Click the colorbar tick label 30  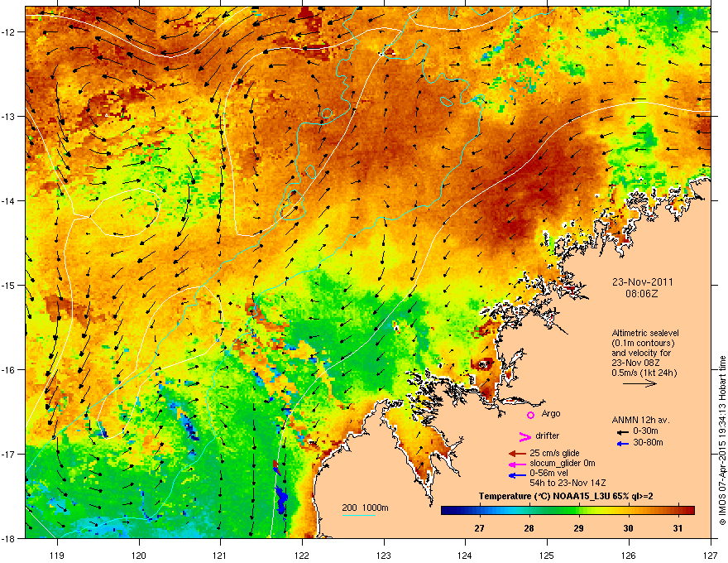pos(628,528)
